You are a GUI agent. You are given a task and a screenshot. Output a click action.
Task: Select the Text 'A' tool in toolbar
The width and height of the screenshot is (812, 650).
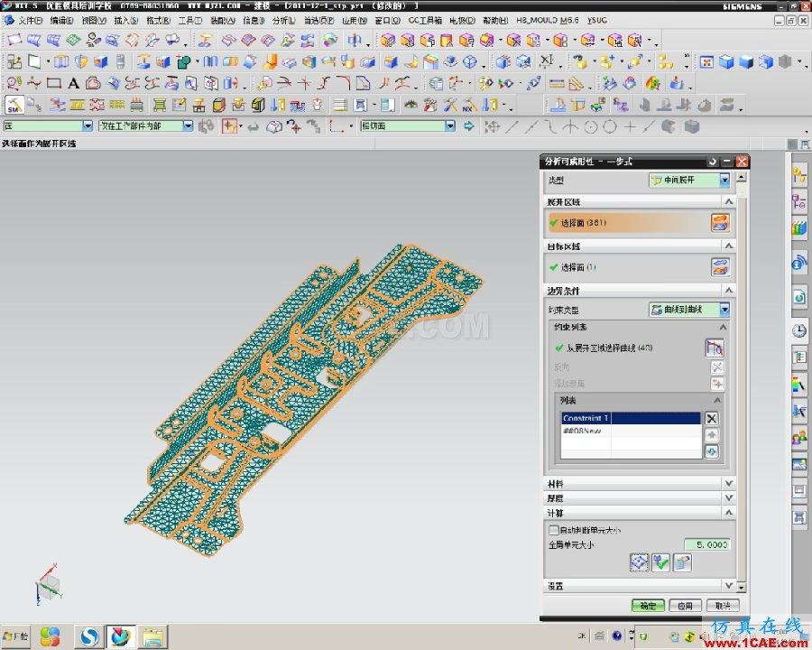[x=74, y=83]
